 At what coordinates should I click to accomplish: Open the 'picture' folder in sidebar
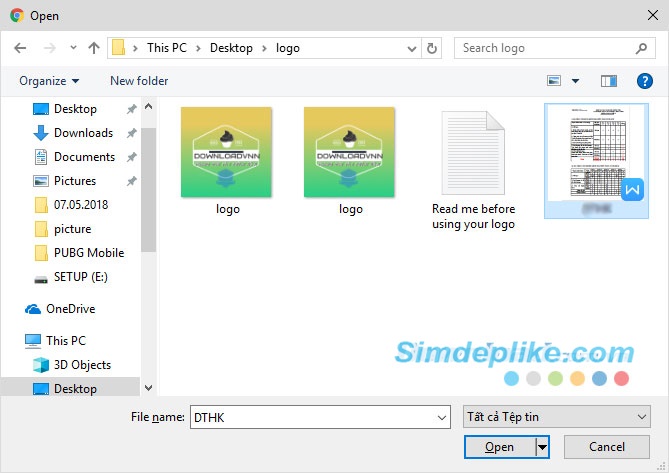coord(73,229)
